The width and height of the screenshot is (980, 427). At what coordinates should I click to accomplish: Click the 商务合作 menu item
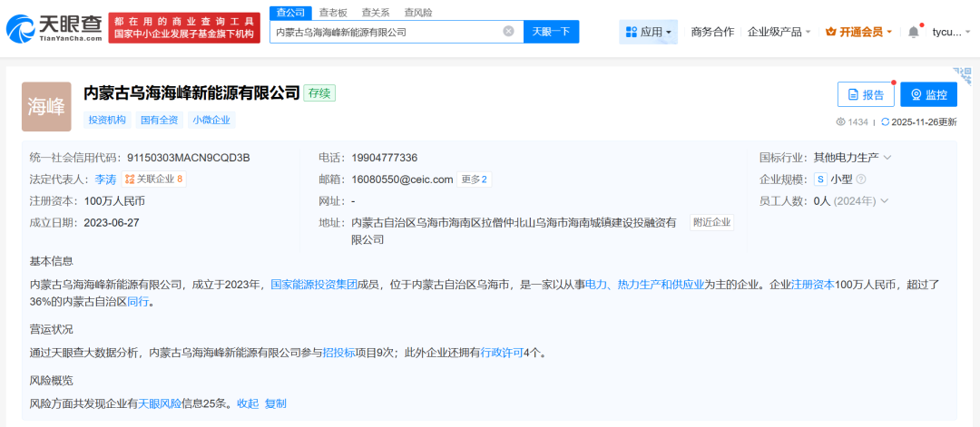[712, 32]
